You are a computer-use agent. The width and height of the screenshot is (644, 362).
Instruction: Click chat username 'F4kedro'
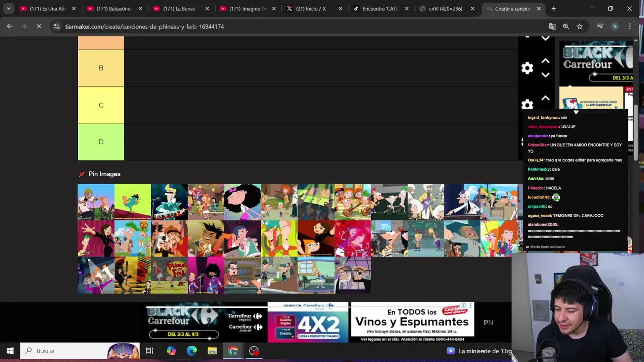[x=536, y=188]
